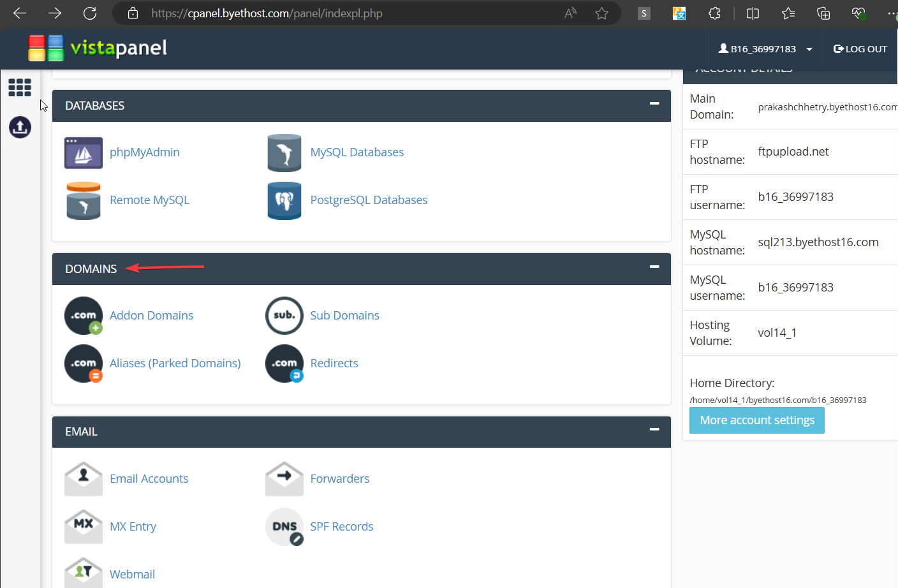This screenshot has width=898, height=588.
Task: View site info lock icon
Action: pyautogui.click(x=133, y=13)
